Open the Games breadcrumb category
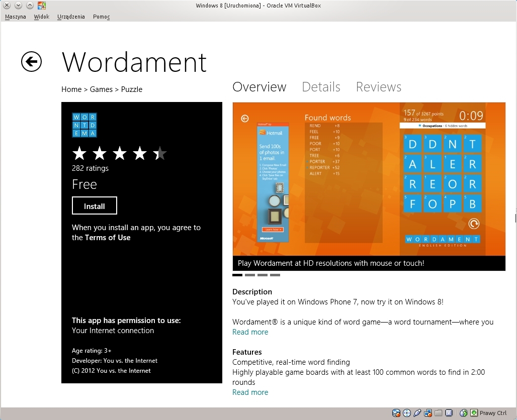This screenshot has width=517, height=420. click(x=101, y=89)
